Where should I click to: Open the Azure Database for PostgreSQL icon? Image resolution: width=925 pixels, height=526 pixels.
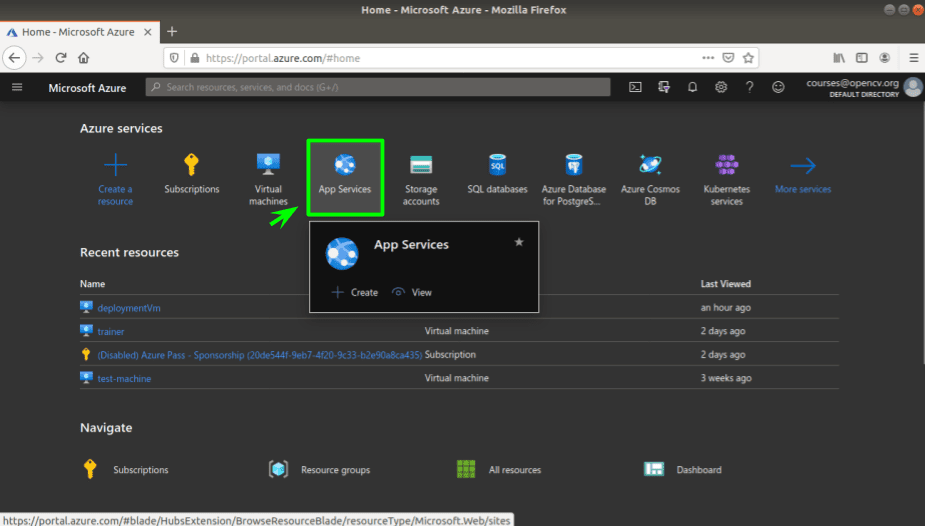(x=573, y=165)
